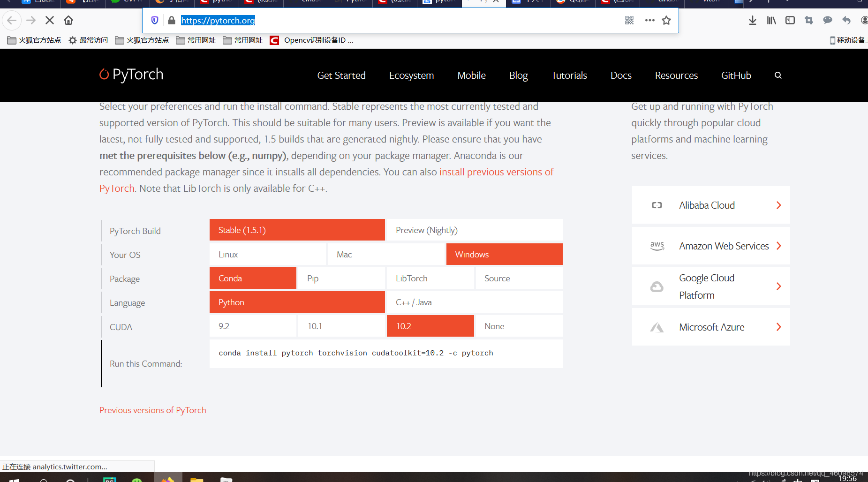Select Pip package option

pos(342,279)
